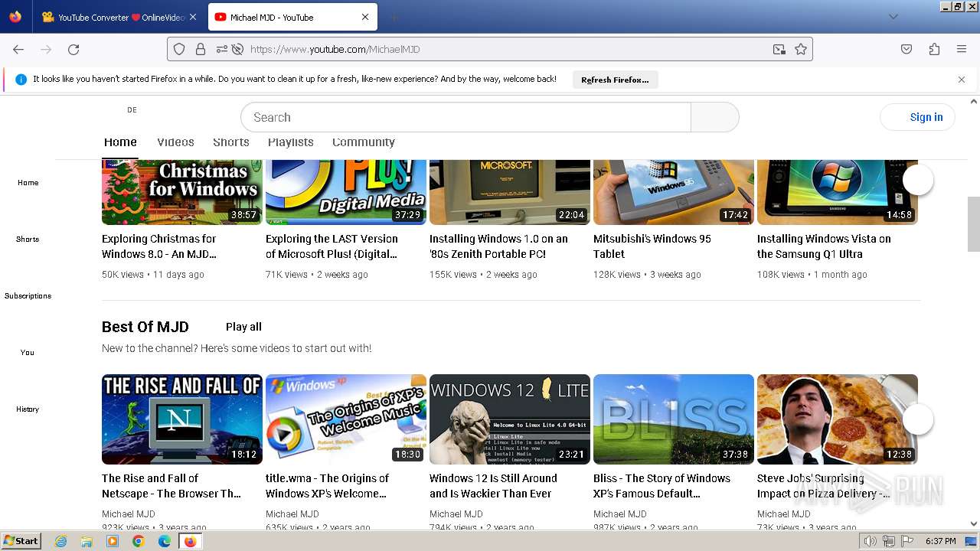Open the Videos channel tab

175,142
